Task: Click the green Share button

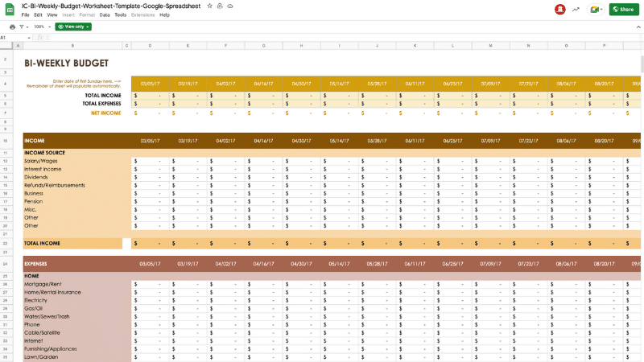Action: point(623,10)
